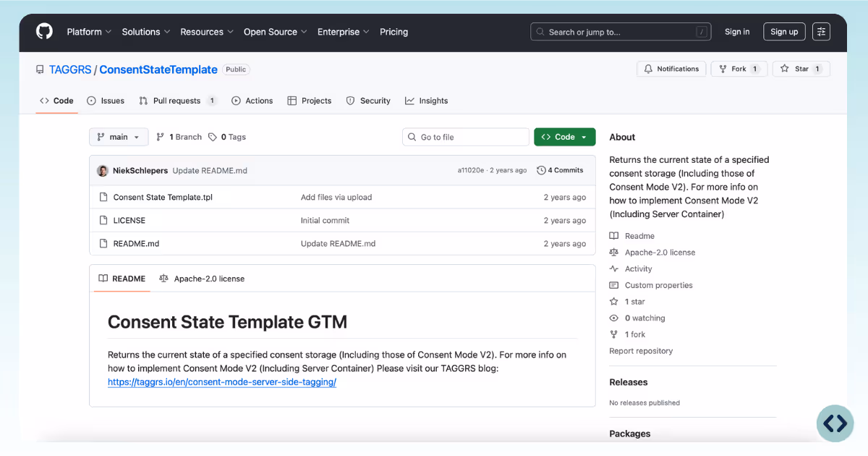
Task: Open the README.md file
Action: pyautogui.click(x=136, y=243)
